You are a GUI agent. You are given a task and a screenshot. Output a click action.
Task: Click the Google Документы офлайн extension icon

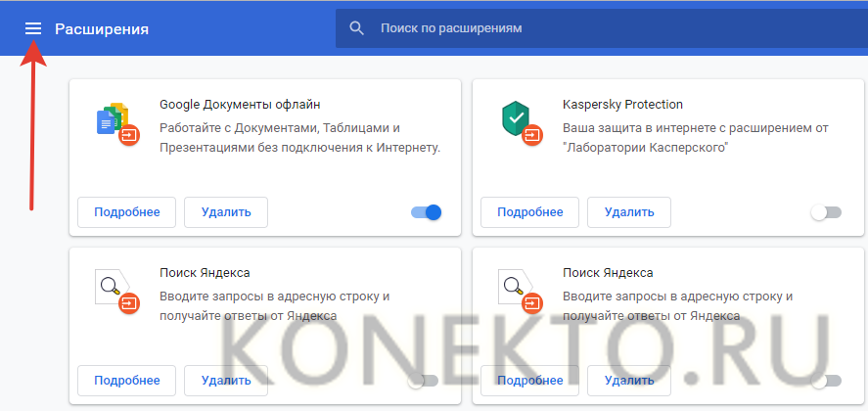[116, 122]
